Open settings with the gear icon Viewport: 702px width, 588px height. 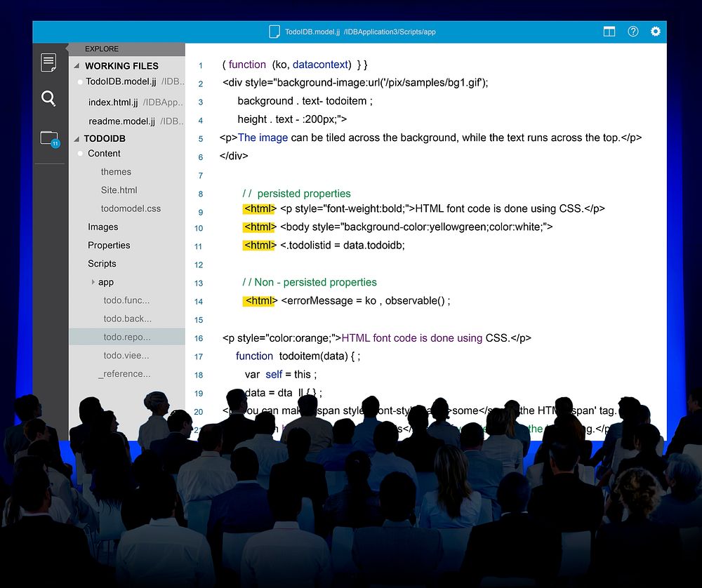coord(656,32)
